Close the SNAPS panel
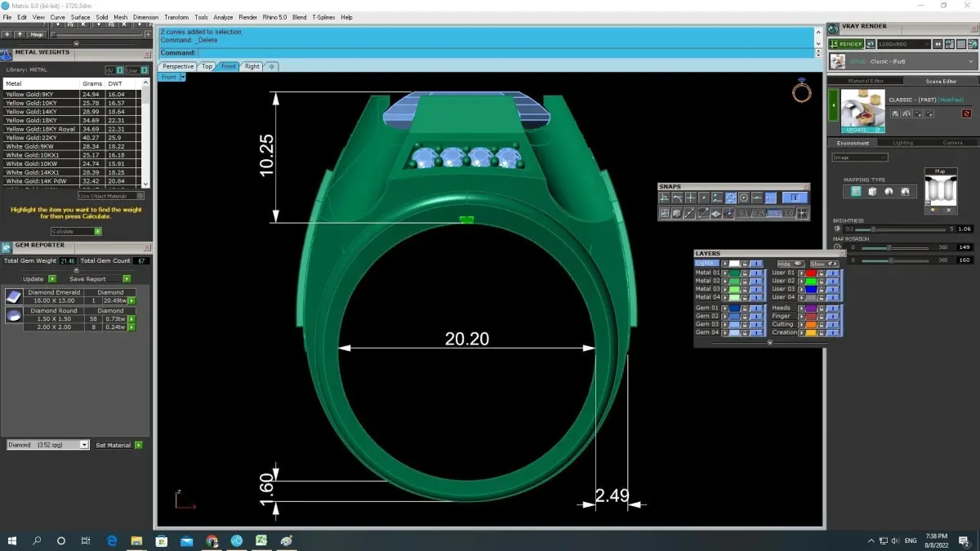Viewport: 980px width, 551px height. pyautogui.click(x=806, y=187)
